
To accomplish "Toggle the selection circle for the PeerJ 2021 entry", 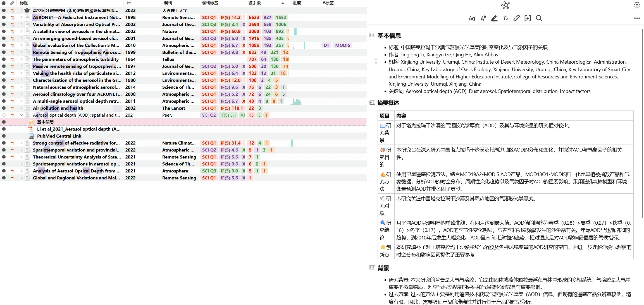I will (4, 115).
